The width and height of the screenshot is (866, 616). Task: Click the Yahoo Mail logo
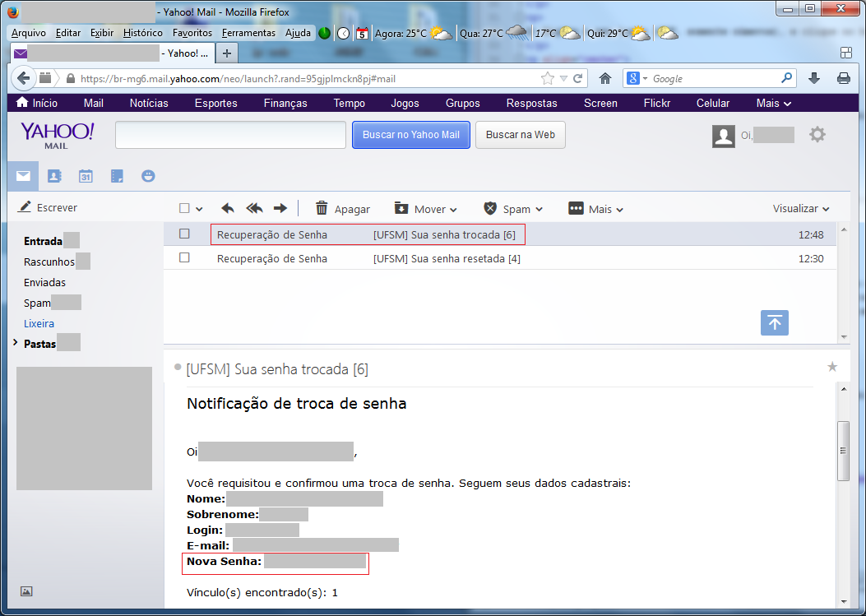[x=57, y=136]
